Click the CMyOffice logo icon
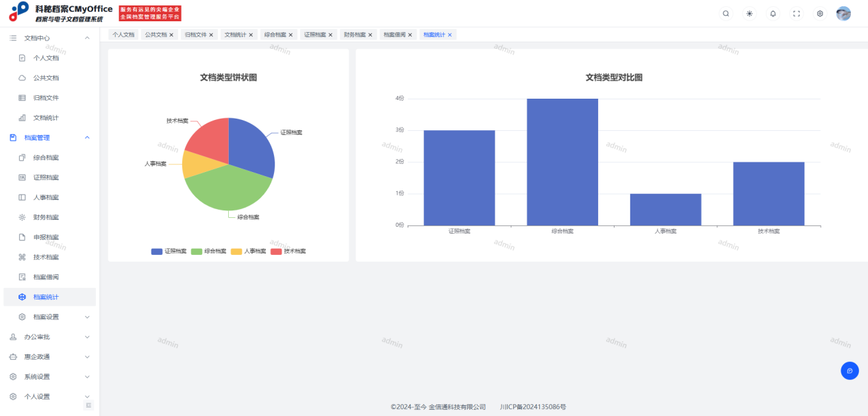Screen dimensions: 868x416 (18, 12)
